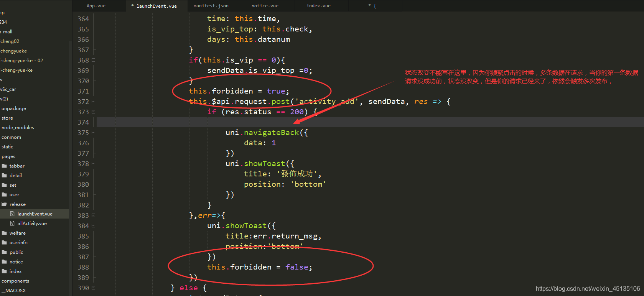Click the userinfo folder icon

tap(4, 243)
